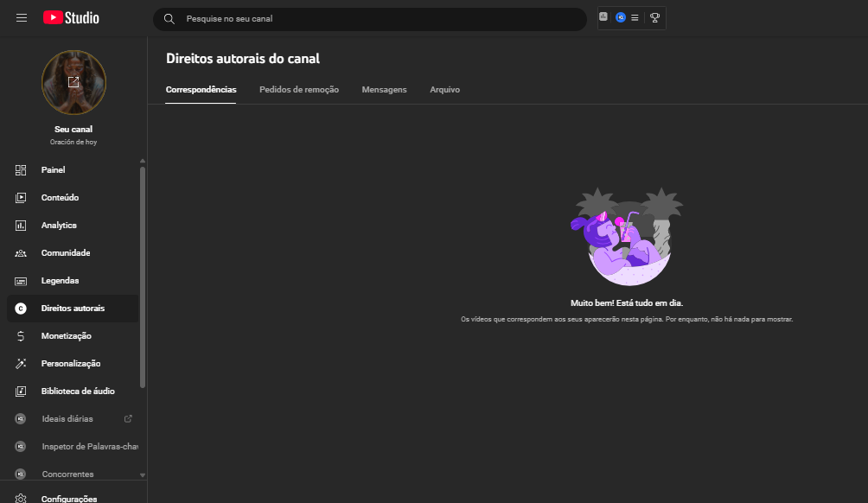
Task: Click the 'Oración de hoy' channel name
Action: click(x=73, y=143)
